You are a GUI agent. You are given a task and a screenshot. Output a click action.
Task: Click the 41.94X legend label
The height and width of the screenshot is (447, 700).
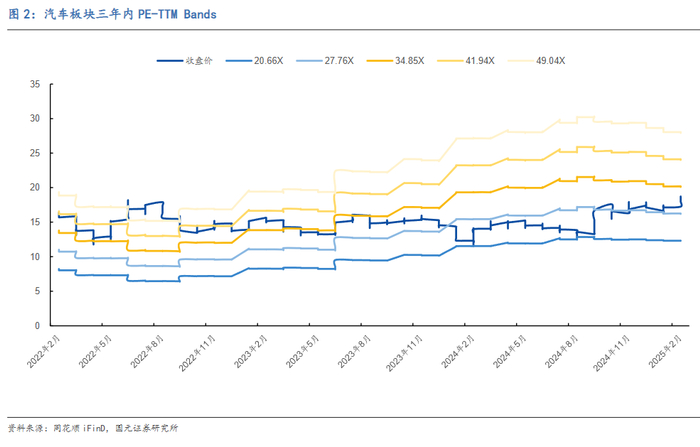[x=479, y=61]
